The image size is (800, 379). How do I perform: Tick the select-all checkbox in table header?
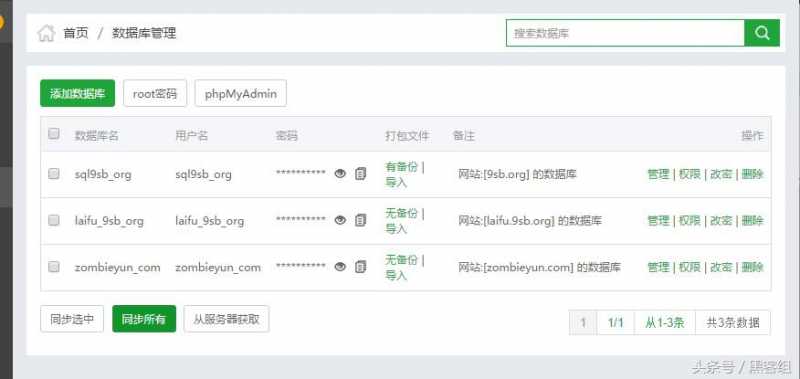pos(54,134)
